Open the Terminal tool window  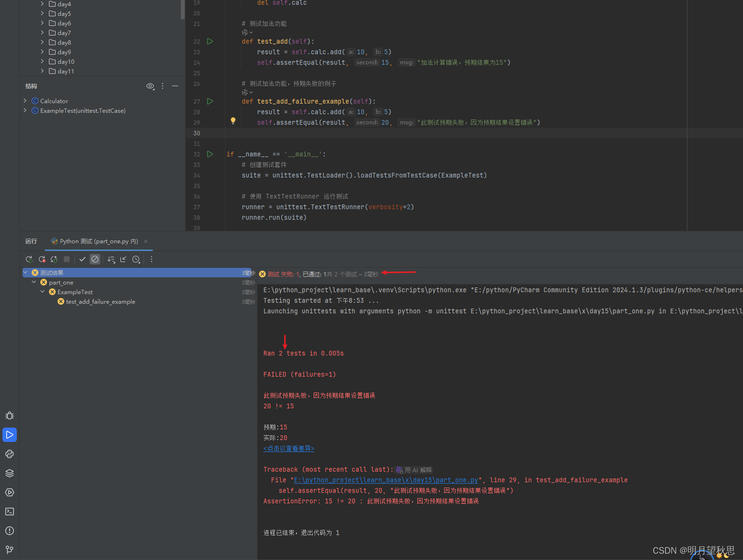click(x=10, y=512)
